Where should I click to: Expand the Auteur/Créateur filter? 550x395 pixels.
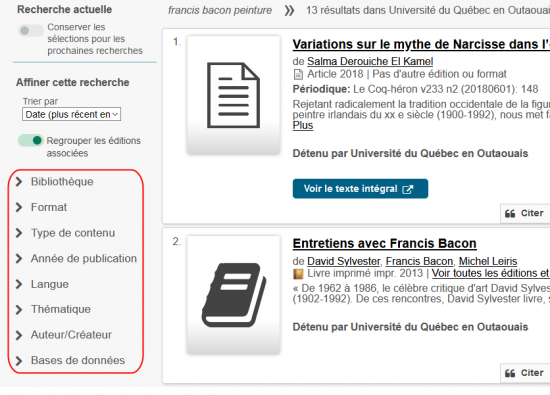point(63,335)
